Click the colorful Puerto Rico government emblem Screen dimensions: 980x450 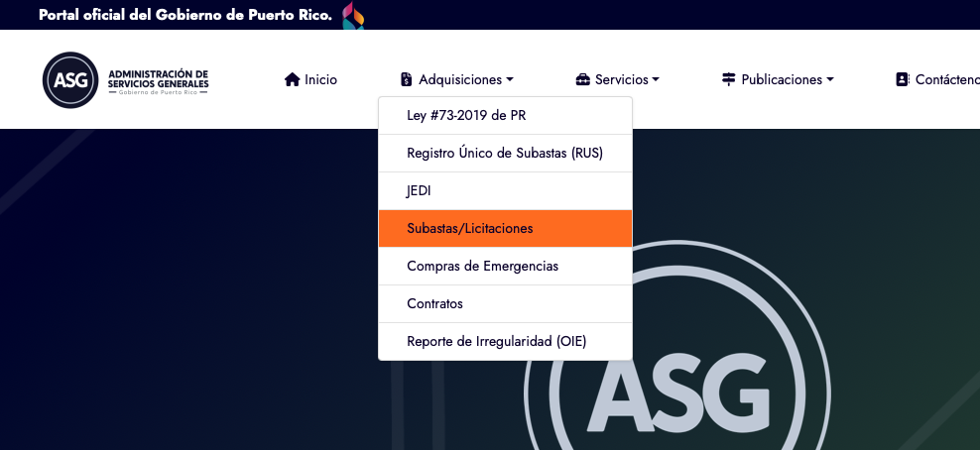coord(353,16)
